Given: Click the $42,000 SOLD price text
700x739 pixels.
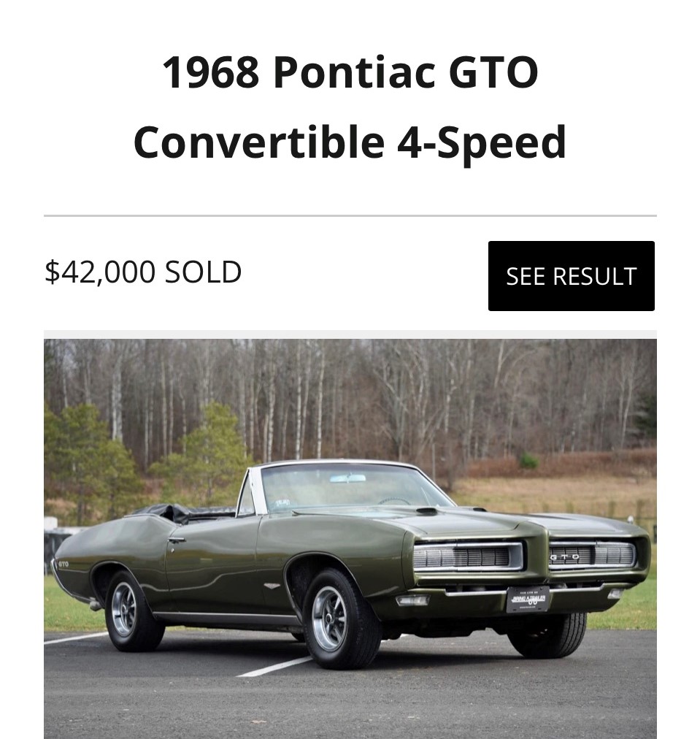Looking at the screenshot, I should pos(143,272).
